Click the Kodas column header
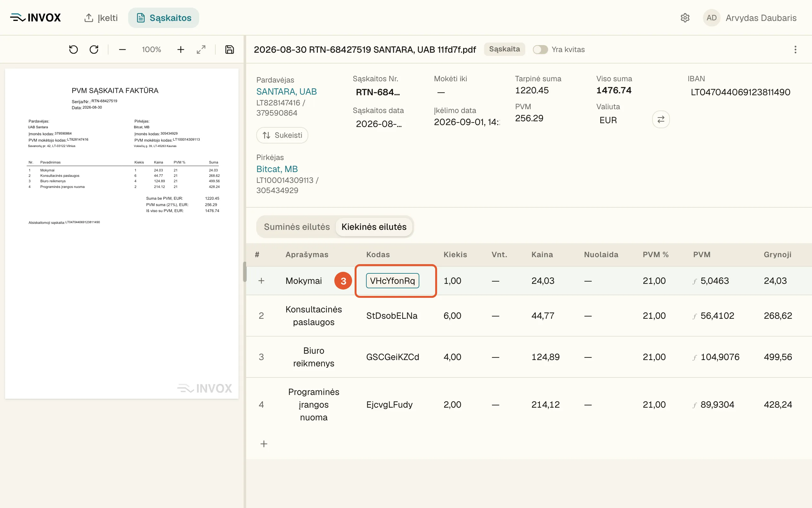The width and height of the screenshot is (812, 508). [378, 254]
